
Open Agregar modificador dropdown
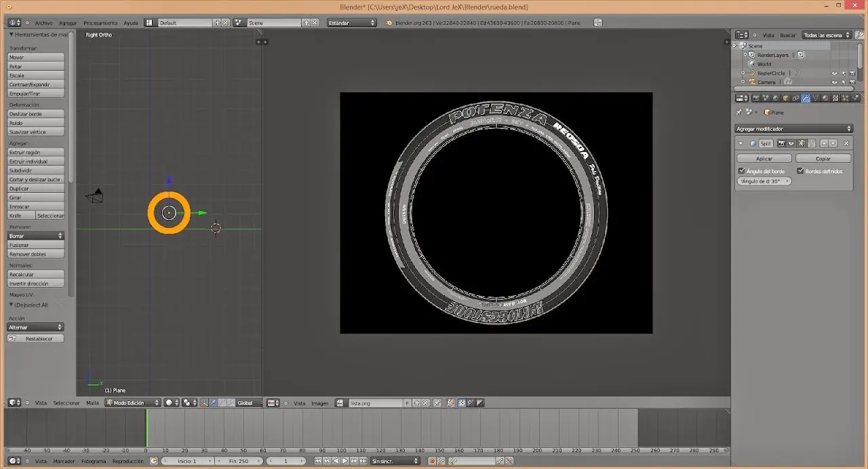[x=794, y=129]
